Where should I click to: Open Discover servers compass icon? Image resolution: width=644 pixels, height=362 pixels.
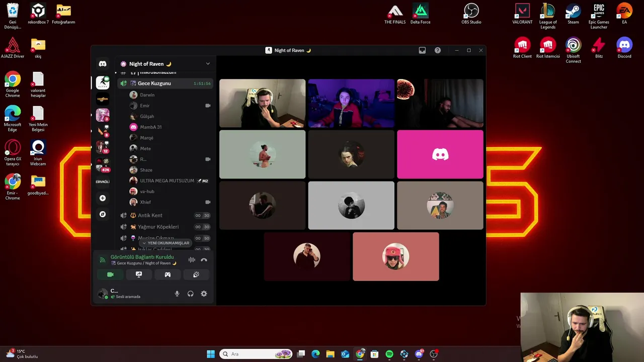103,214
